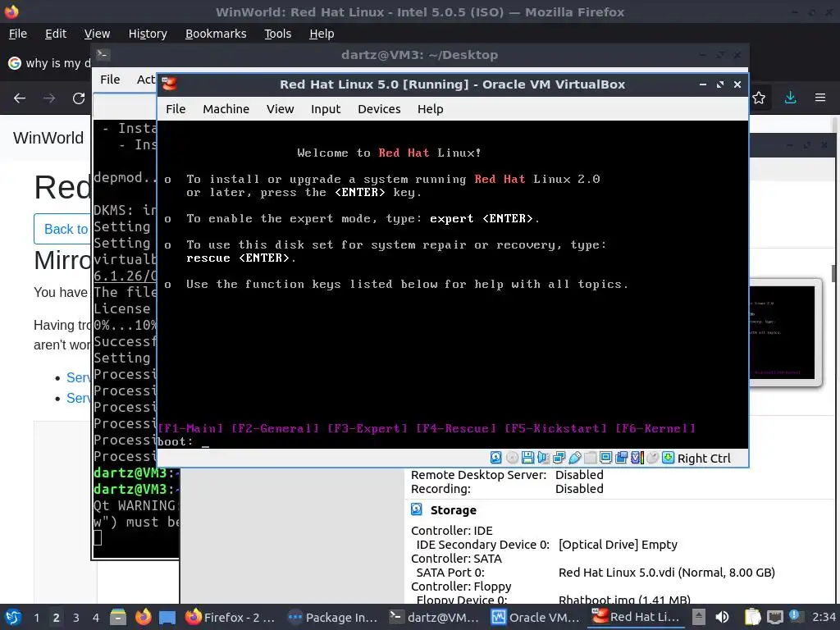Click the WinWorld site title link

click(x=48, y=138)
